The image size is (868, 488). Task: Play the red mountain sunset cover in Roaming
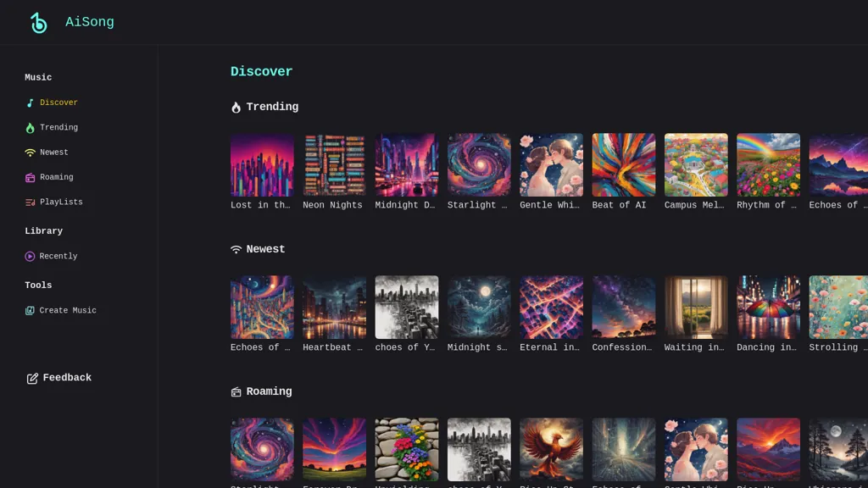[x=768, y=449]
